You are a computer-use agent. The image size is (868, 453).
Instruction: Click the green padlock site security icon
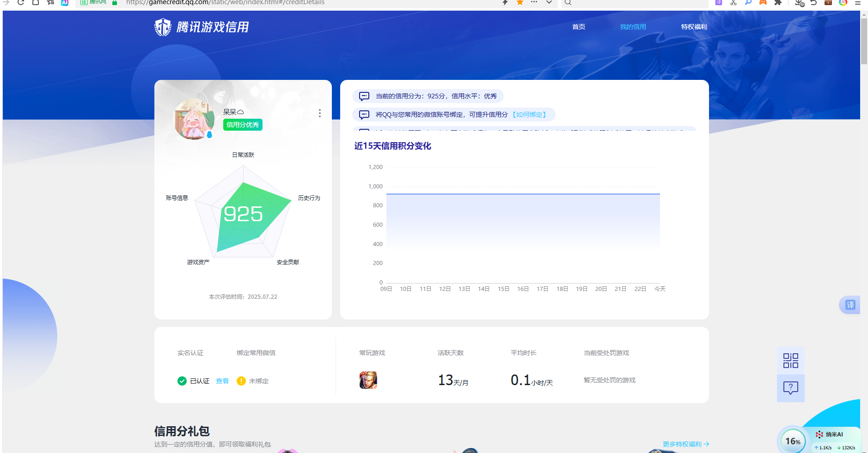115,2
